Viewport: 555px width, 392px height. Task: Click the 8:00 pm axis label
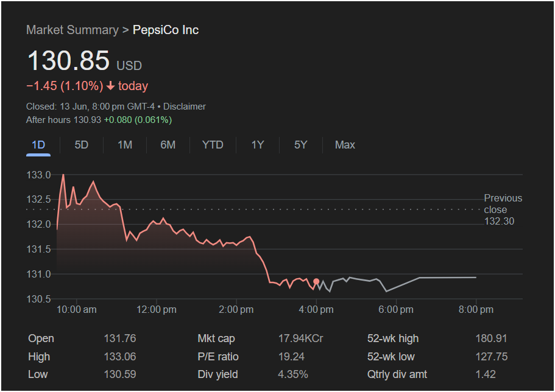(476, 310)
